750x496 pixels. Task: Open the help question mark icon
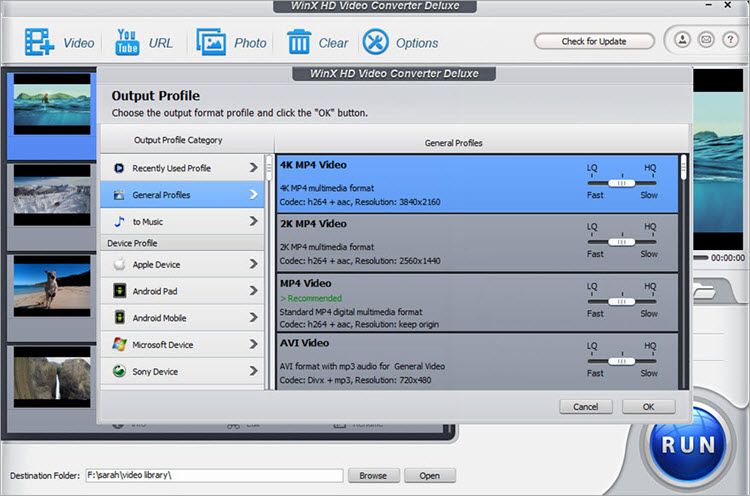(x=730, y=40)
